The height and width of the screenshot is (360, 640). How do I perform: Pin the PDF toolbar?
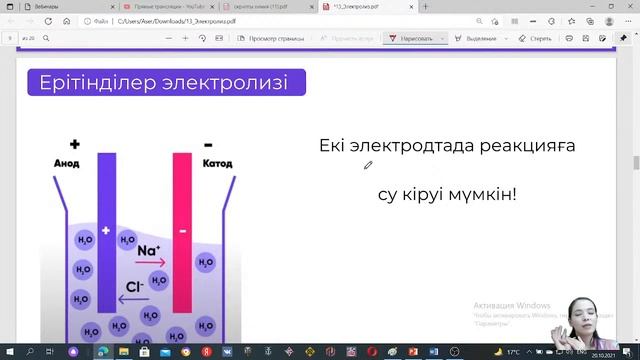click(623, 38)
